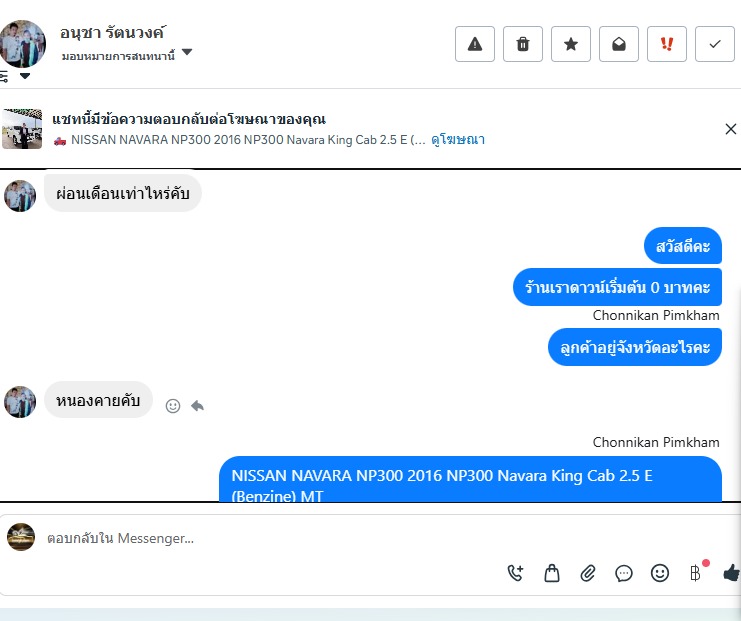This screenshot has height=621, width=741.
Task: Send a thumbs-up like
Action: pos(732,573)
